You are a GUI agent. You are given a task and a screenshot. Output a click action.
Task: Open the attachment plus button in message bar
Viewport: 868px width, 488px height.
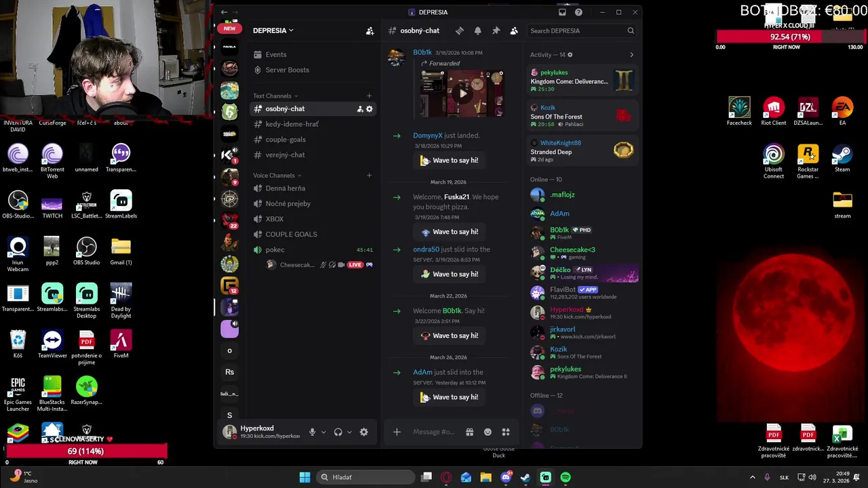coord(397,432)
